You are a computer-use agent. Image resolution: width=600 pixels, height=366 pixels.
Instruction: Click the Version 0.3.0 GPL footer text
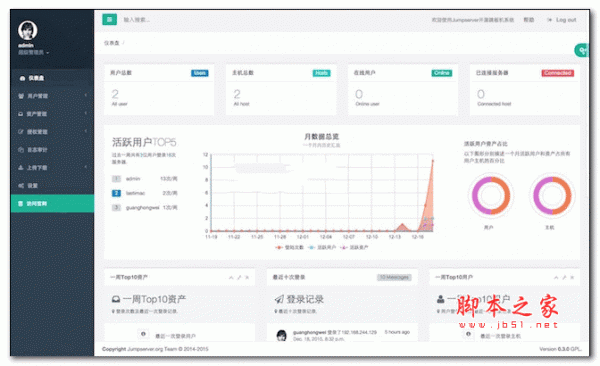point(560,349)
